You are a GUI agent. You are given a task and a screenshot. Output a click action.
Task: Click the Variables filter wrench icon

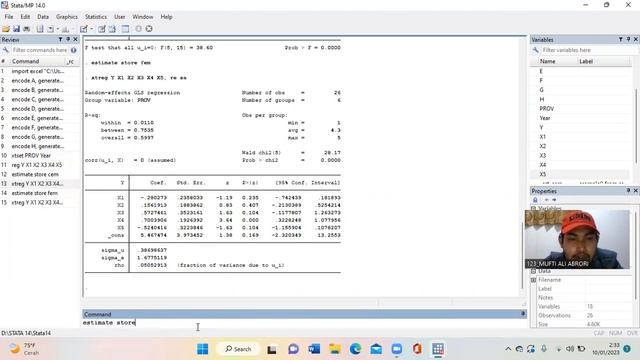(x=536, y=50)
